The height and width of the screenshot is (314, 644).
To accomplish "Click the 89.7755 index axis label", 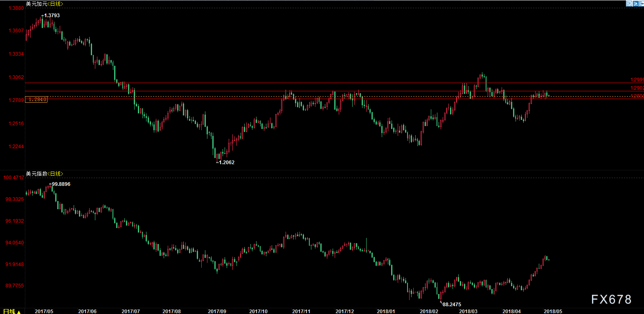I will pos(15,286).
